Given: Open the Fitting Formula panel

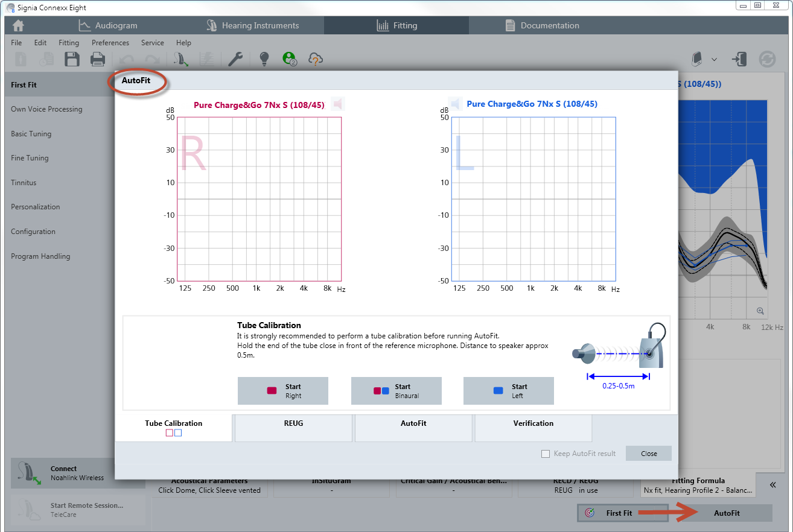Looking at the screenshot, I should click(698, 486).
